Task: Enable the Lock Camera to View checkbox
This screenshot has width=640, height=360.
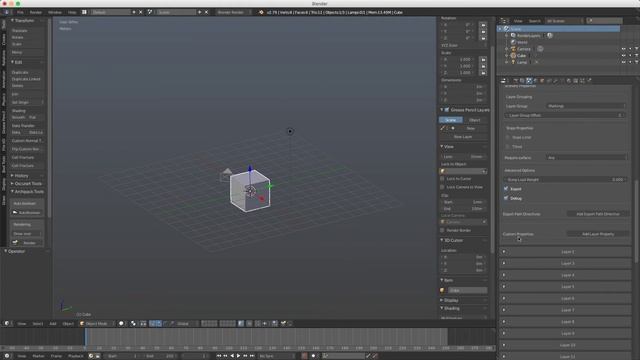Action: click(442, 187)
